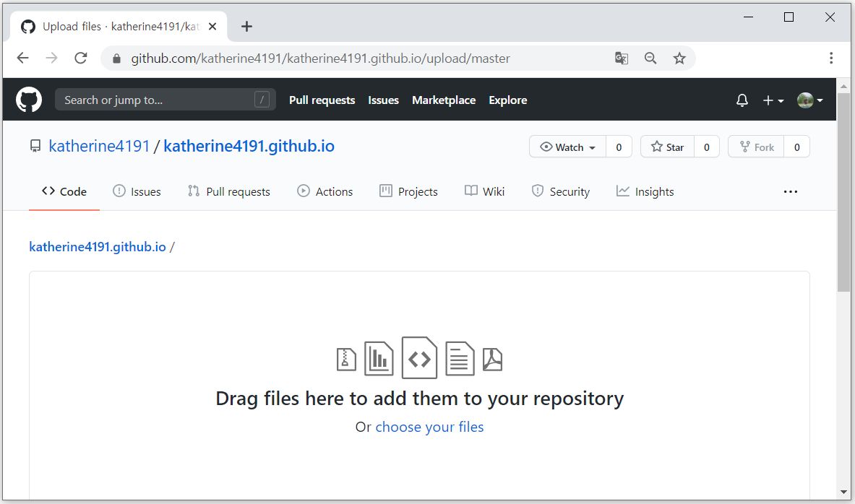Click the translate page icon
The height and width of the screenshot is (504, 855).
621,58
